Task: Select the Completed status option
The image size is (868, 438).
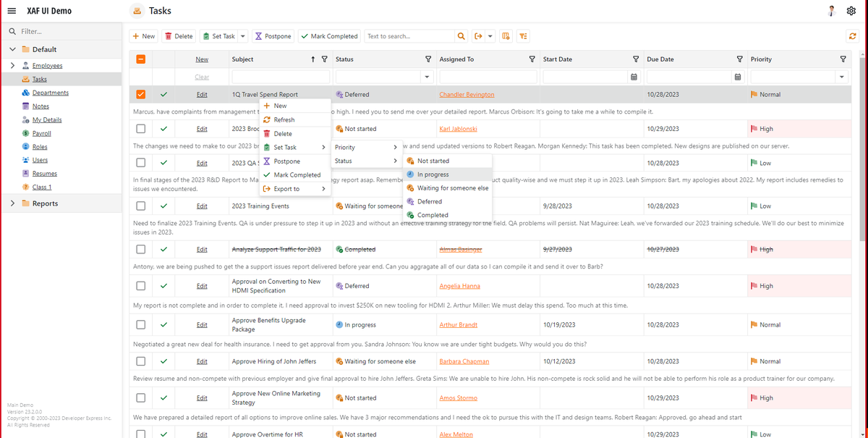Action: 448,215
